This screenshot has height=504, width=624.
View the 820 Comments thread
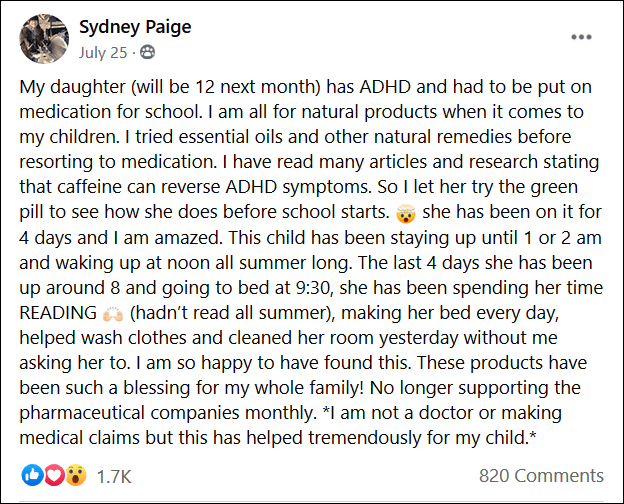541,475
